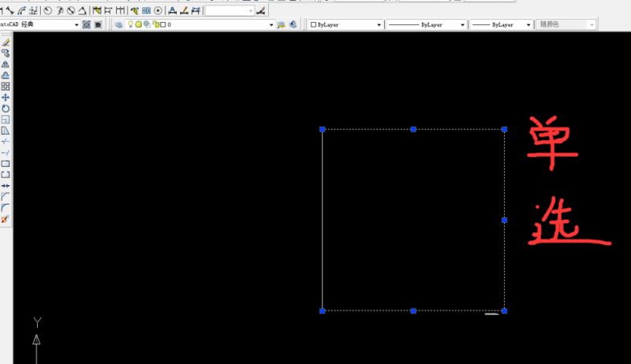Click top-left grip of selected rectangle
This screenshot has width=631, height=364.
(323, 129)
